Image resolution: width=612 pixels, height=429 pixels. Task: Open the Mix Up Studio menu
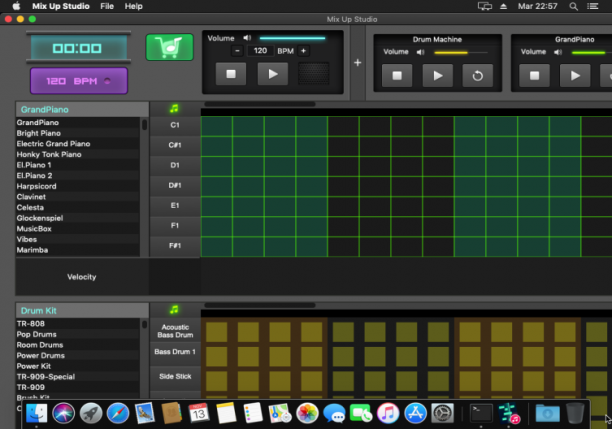[x=61, y=6]
